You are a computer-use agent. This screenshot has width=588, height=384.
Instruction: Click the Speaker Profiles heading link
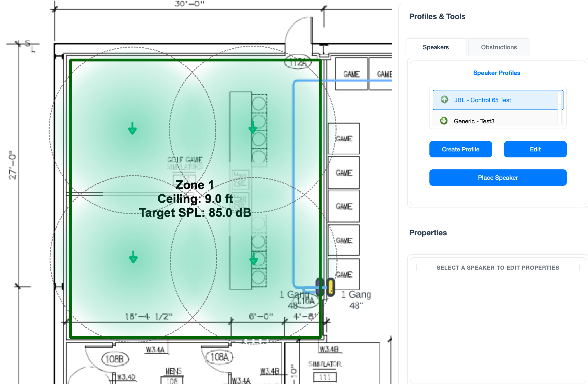[x=496, y=73]
